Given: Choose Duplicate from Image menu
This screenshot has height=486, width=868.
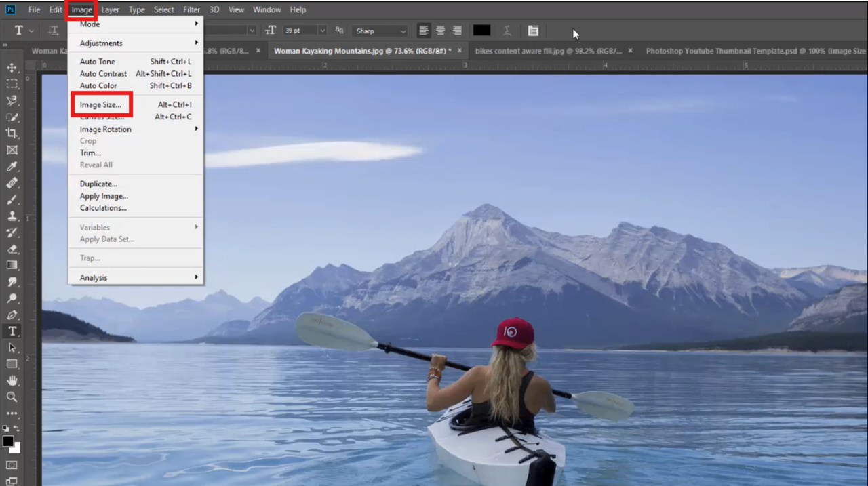Looking at the screenshot, I should tap(136, 184).
